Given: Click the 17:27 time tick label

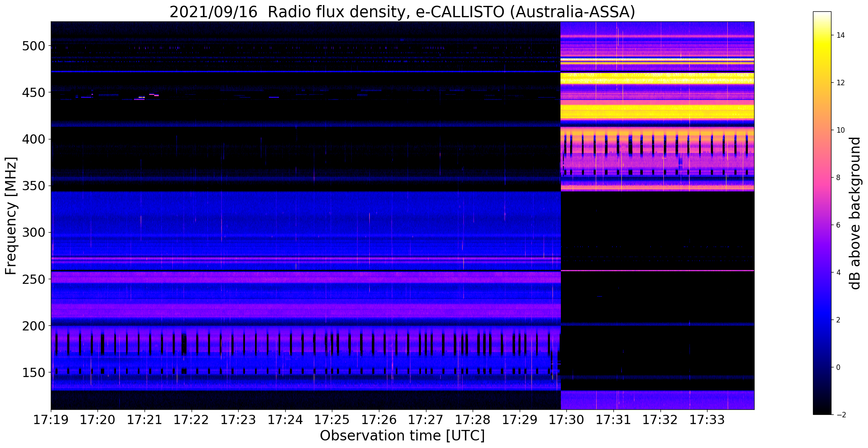Looking at the screenshot, I should [426, 419].
